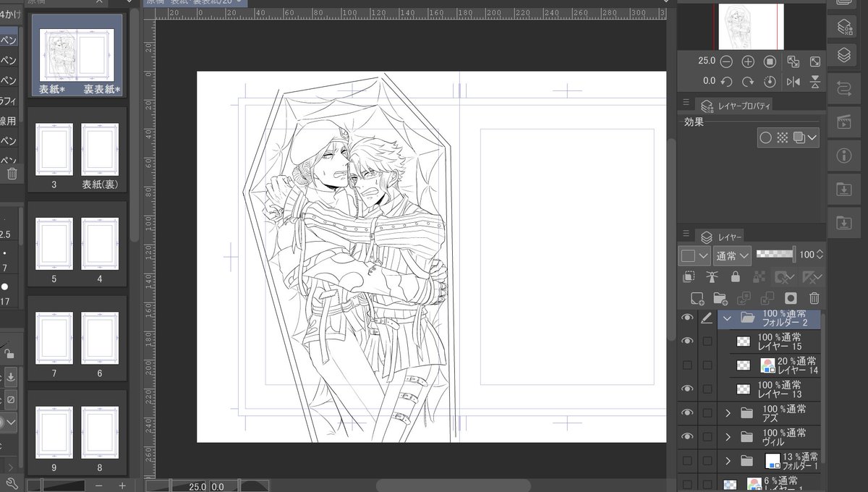
Task: Click the trash icon in the sub tool panel
Action: [12, 174]
